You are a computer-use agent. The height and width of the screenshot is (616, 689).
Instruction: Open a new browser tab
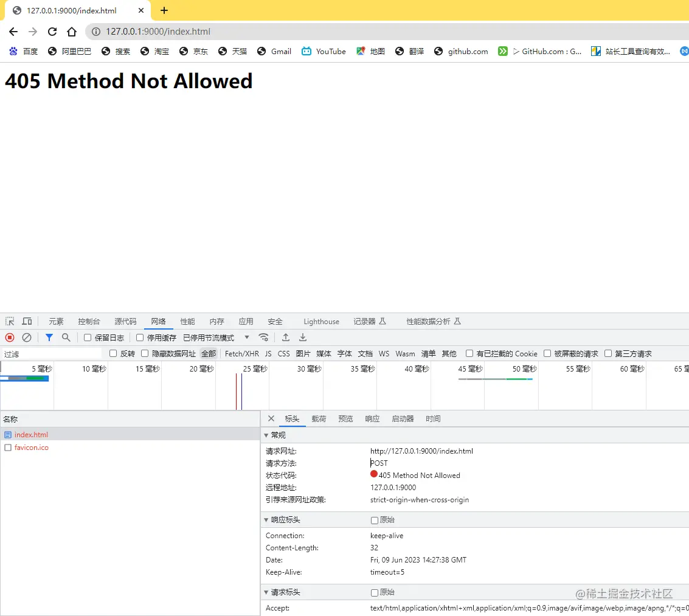point(164,10)
